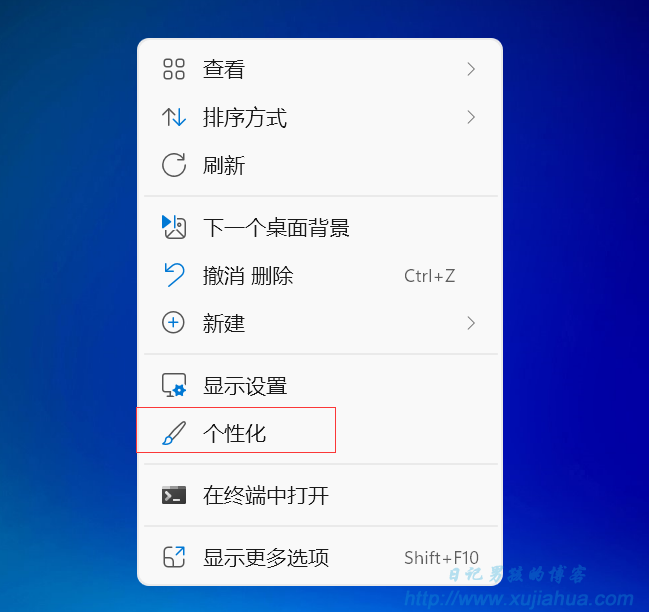649x612 pixels.
Task: Select 个性化 from the context menu
Action: (x=320, y=433)
